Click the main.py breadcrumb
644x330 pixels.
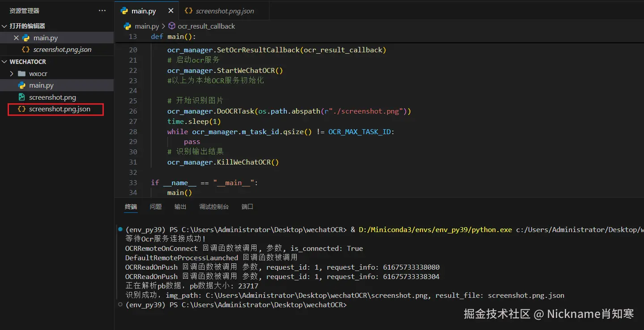click(x=147, y=26)
